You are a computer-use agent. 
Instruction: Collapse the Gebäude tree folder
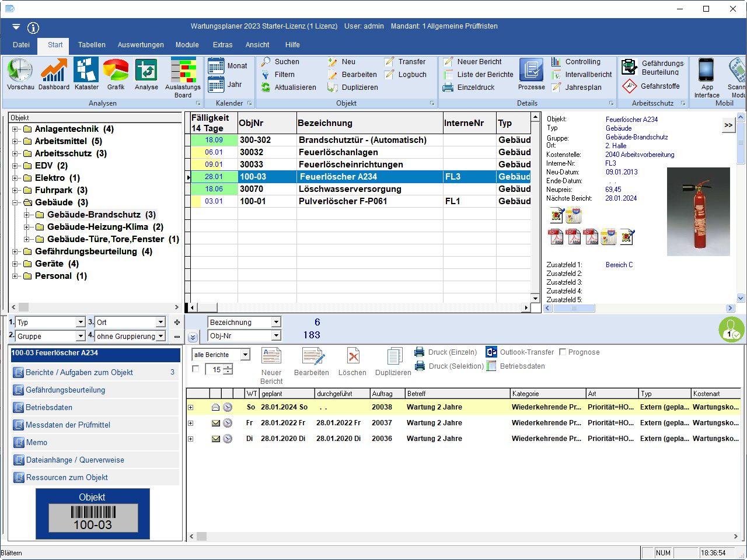point(15,203)
